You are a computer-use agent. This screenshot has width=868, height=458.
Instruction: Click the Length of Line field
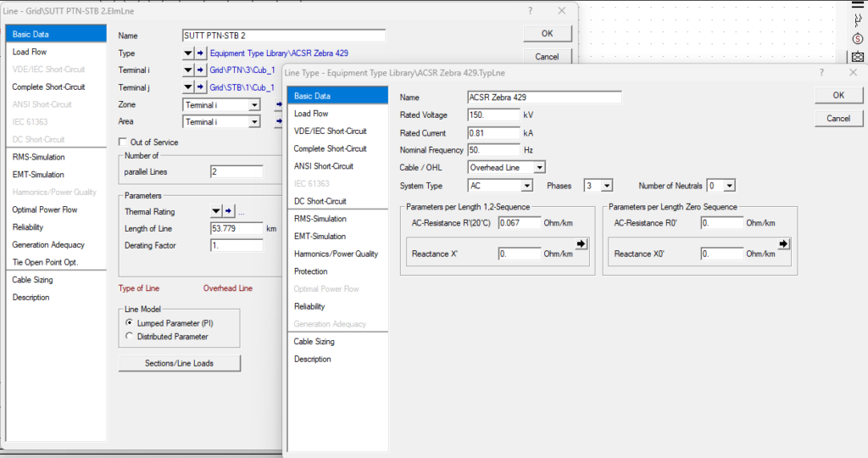[x=236, y=229]
